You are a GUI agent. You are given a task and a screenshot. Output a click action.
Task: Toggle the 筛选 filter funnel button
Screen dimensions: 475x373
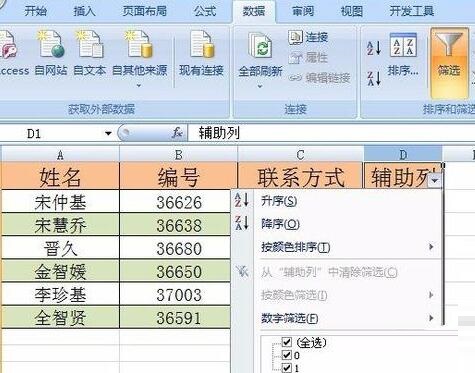(x=449, y=63)
